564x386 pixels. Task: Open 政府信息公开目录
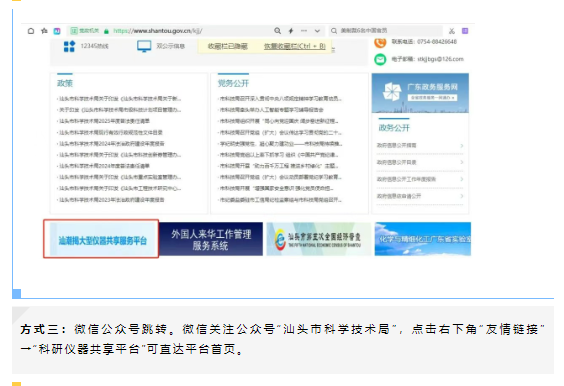(396, 162)
